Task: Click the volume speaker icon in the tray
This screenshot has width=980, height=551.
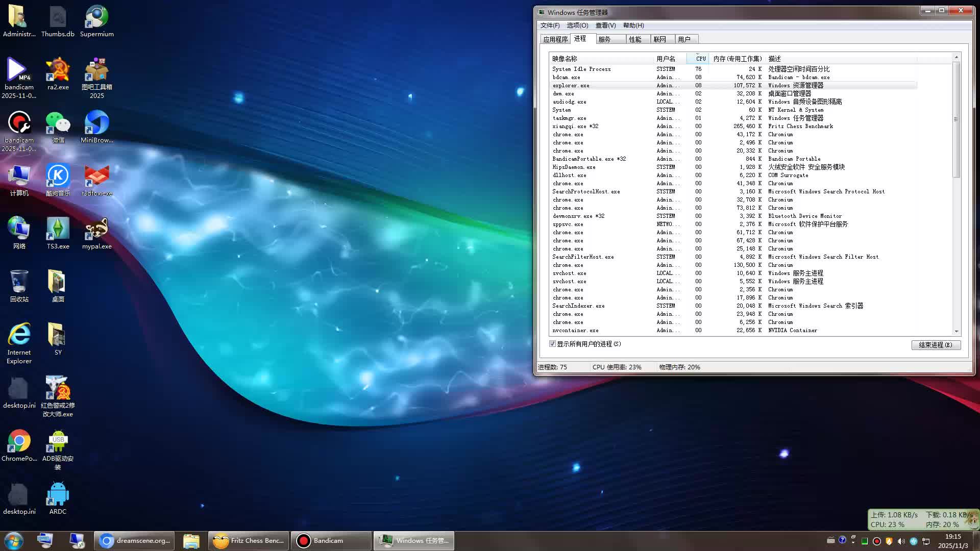Action: tap(900, 541)
